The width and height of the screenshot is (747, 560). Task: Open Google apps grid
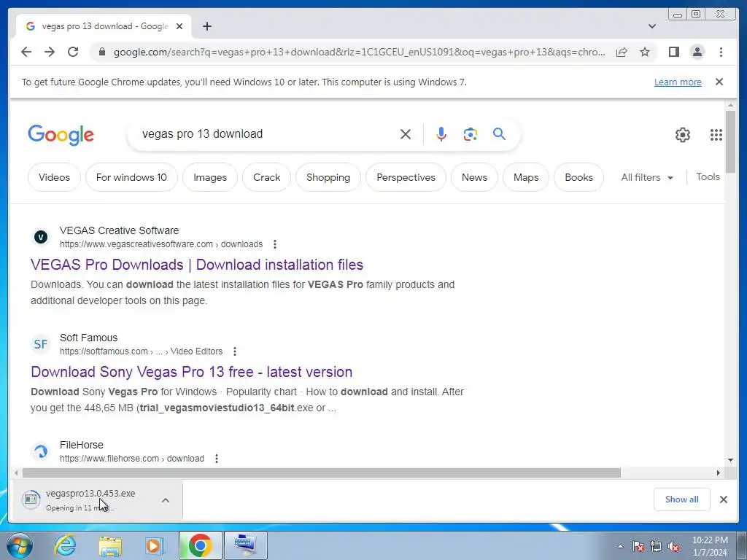716,135
